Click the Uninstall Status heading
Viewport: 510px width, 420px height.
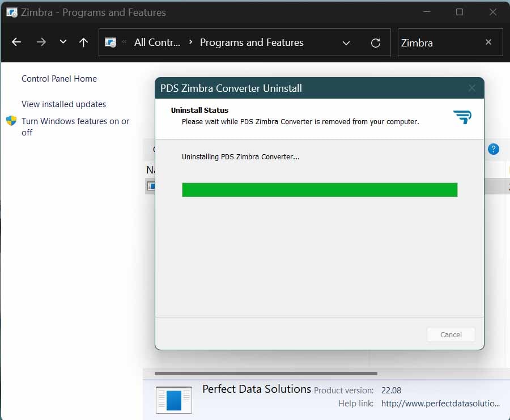pos(199,111)
